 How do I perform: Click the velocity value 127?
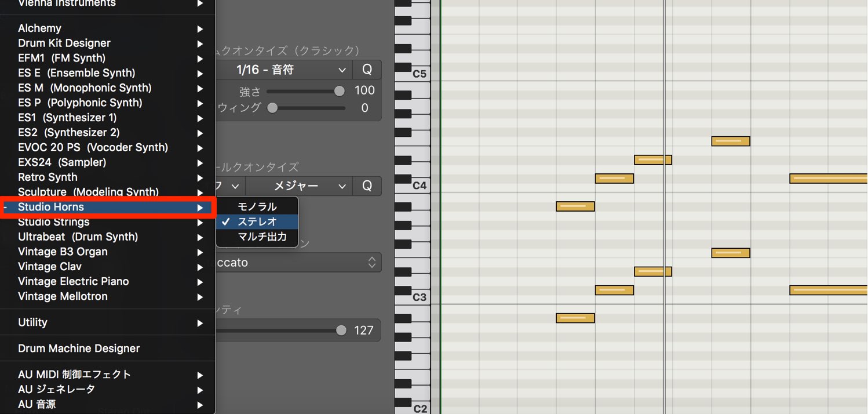click(x=364, y=331)
